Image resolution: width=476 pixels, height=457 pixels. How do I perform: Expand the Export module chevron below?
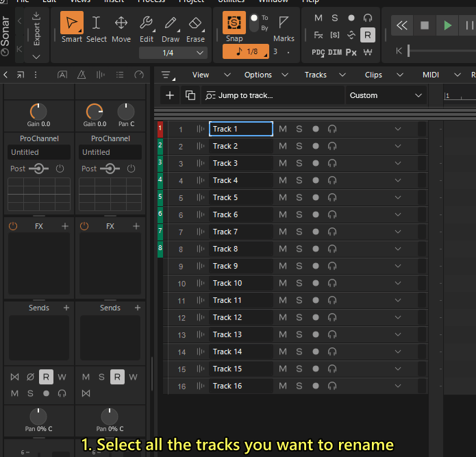[36, 57]
